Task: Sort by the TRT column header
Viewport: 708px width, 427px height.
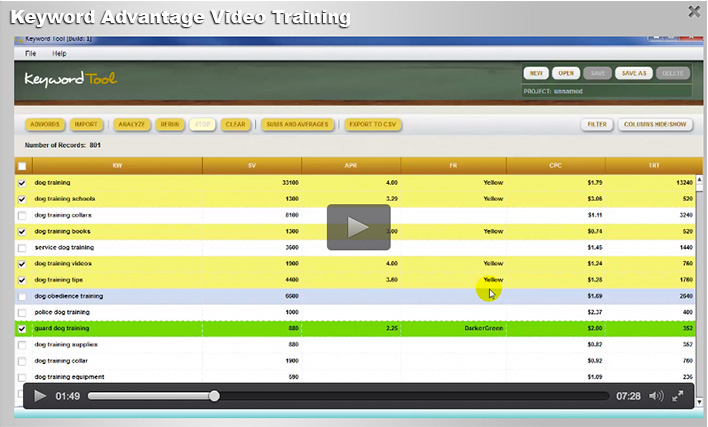Action: 654,166
